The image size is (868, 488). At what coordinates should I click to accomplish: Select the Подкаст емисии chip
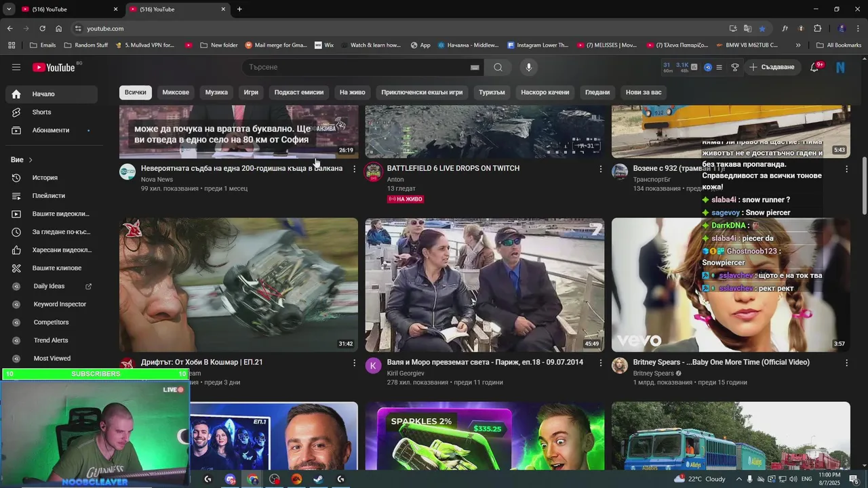click(299, 92)
